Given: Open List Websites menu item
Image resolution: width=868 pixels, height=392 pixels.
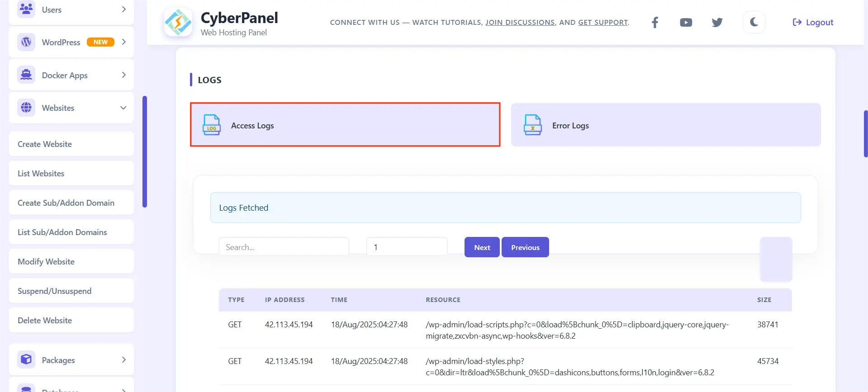Looking at the screenshot, I should [71, 173].
